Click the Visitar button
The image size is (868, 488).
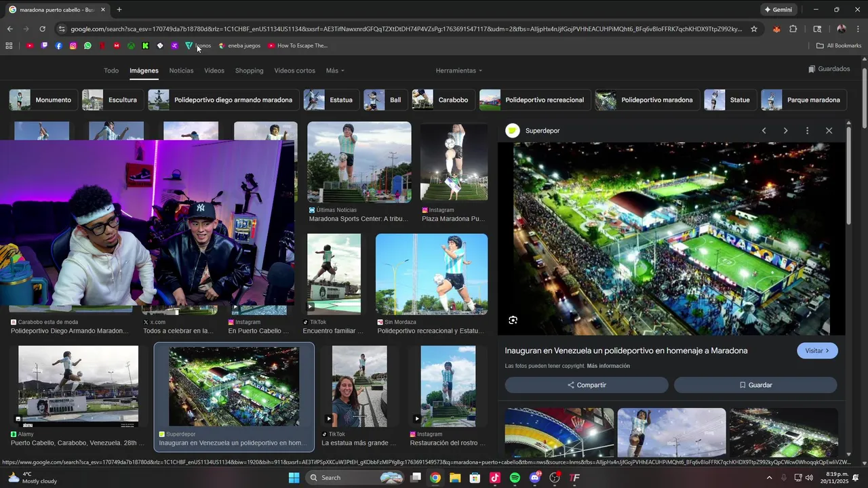pyautogui.click(x=817, y=350)
